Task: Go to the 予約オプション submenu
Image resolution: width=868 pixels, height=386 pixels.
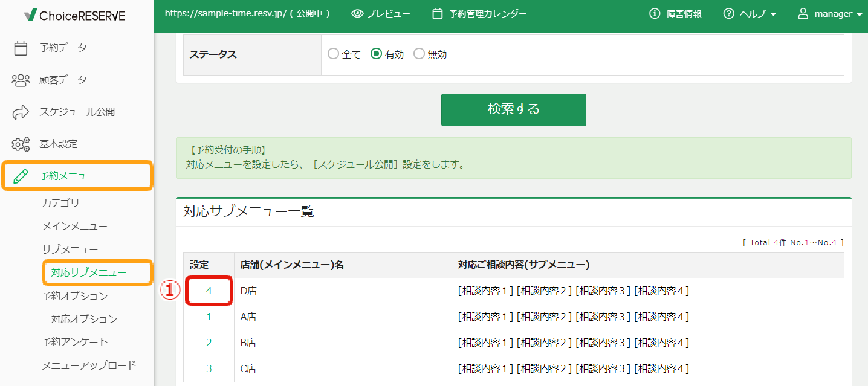Action: (75, 296)
